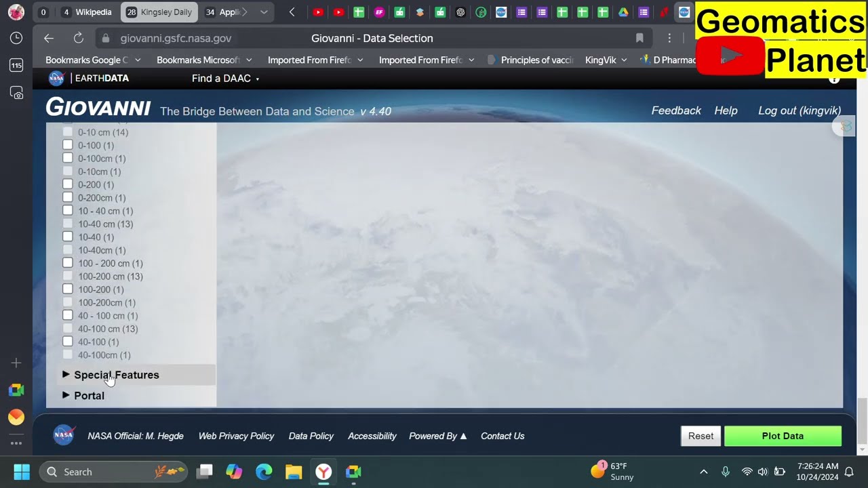This screenshot has width=868, height=488.
Task: Check the 40 - 100 cm (1) checkbox
Action: pyautogui.click(x=68, y=315)
